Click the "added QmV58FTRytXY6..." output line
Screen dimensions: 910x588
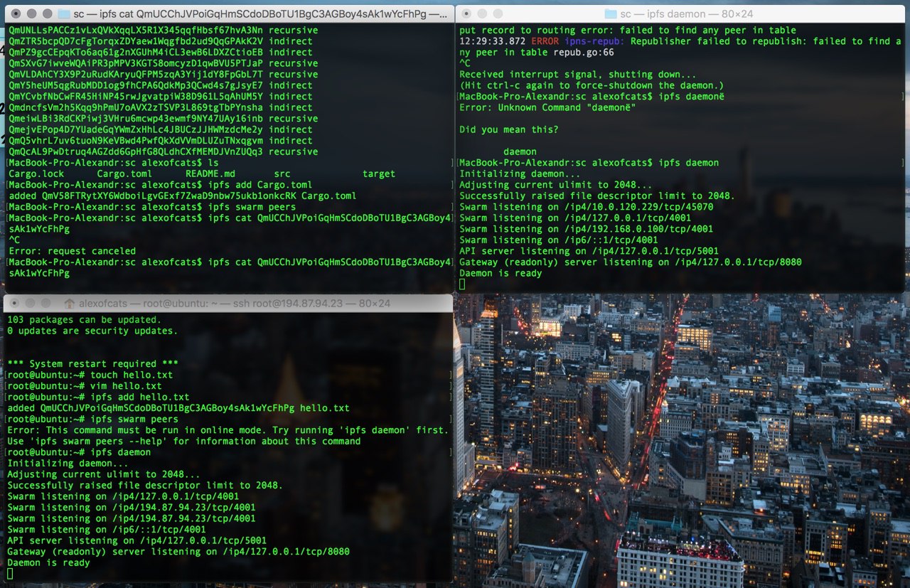182,196
